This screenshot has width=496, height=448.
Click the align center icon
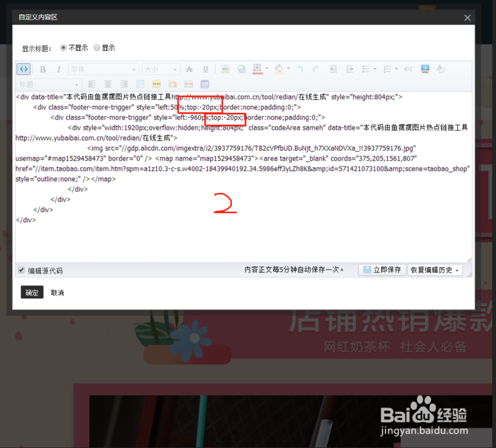pos(108,84)
